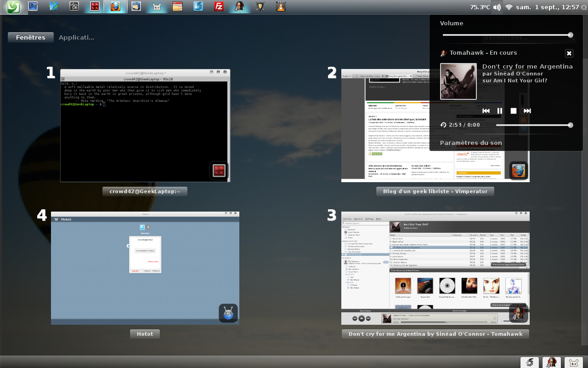Click the Tomahawk icon in the top panel
Screen dimensions: 588x368
point(240,6)
